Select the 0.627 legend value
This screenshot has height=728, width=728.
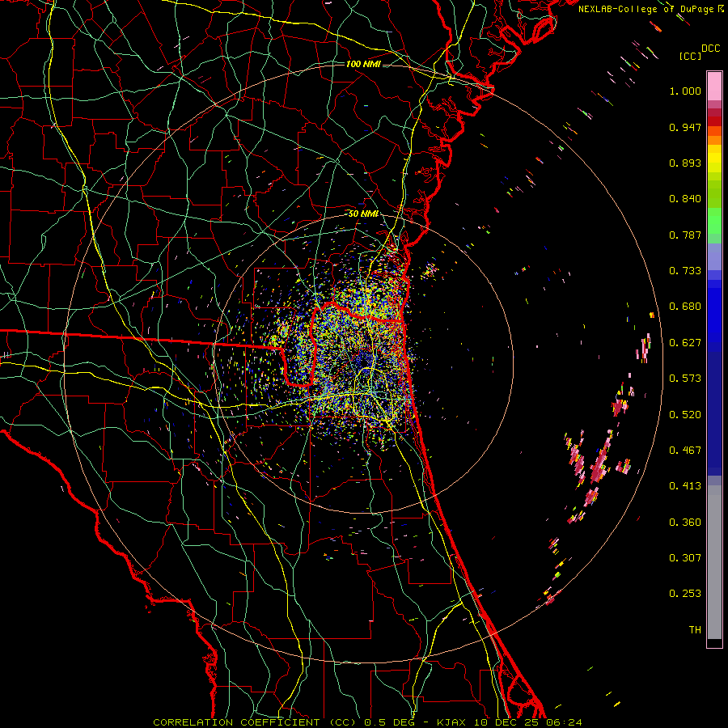685,343
